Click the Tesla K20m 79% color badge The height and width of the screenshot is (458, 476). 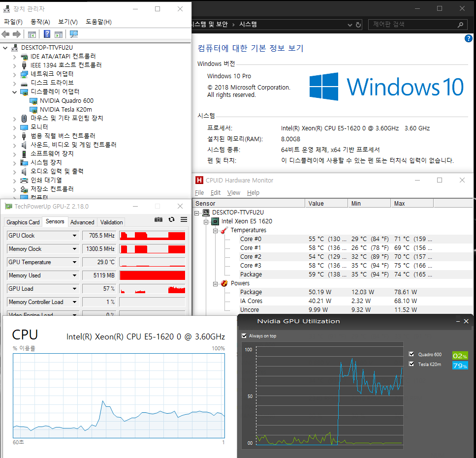point(460,366)
